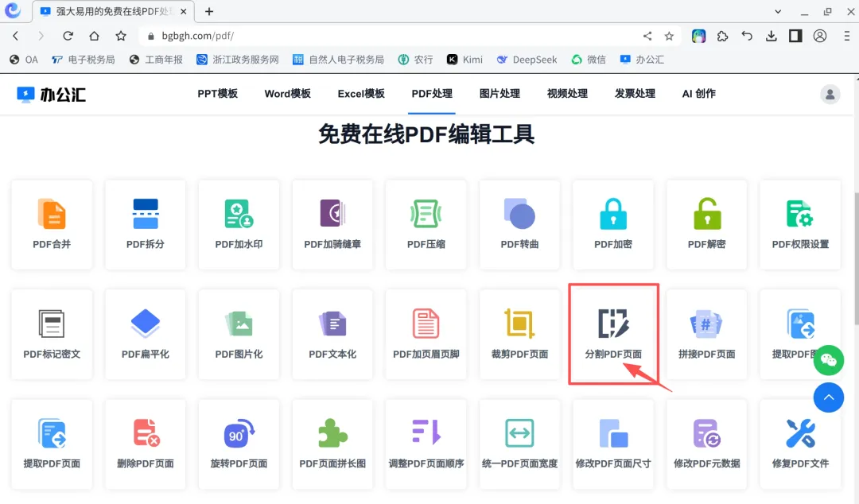The height and width of the screenshot is (504, 859).
Task: Open the PDF拆分 tool
Action: pyautogui.click(x=146, y=225)
